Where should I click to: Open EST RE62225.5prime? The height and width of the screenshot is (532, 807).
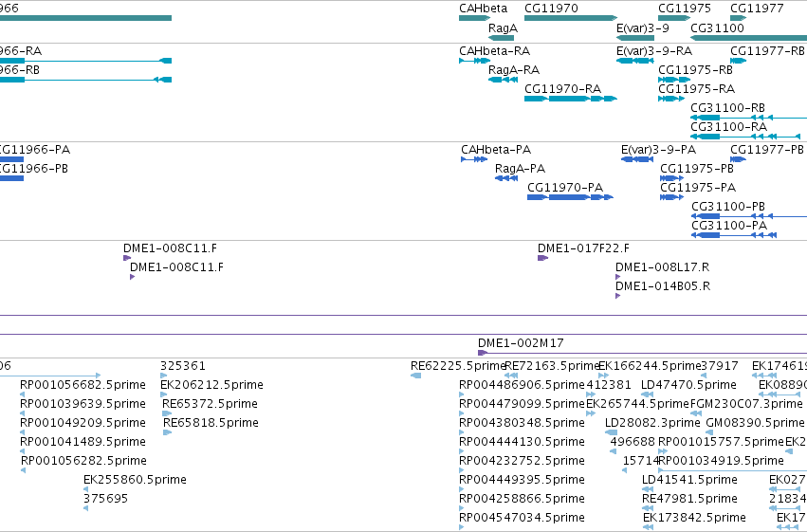point(416,376)
